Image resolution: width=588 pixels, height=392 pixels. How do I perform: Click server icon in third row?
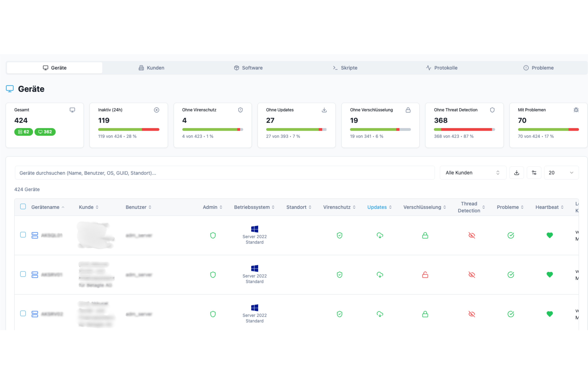click(x=35, y=314)
